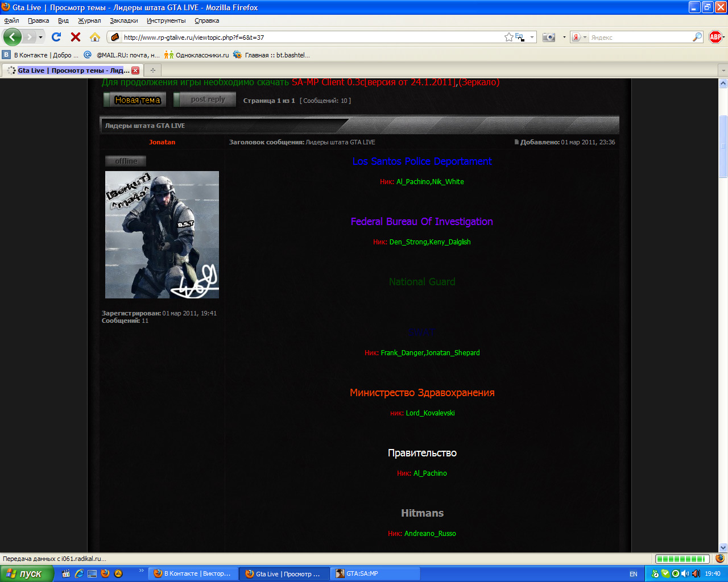The image size is (728, 582).
Task: Stop loading with the red X icon
Action: pyautogui.click(x=76, y=37)
